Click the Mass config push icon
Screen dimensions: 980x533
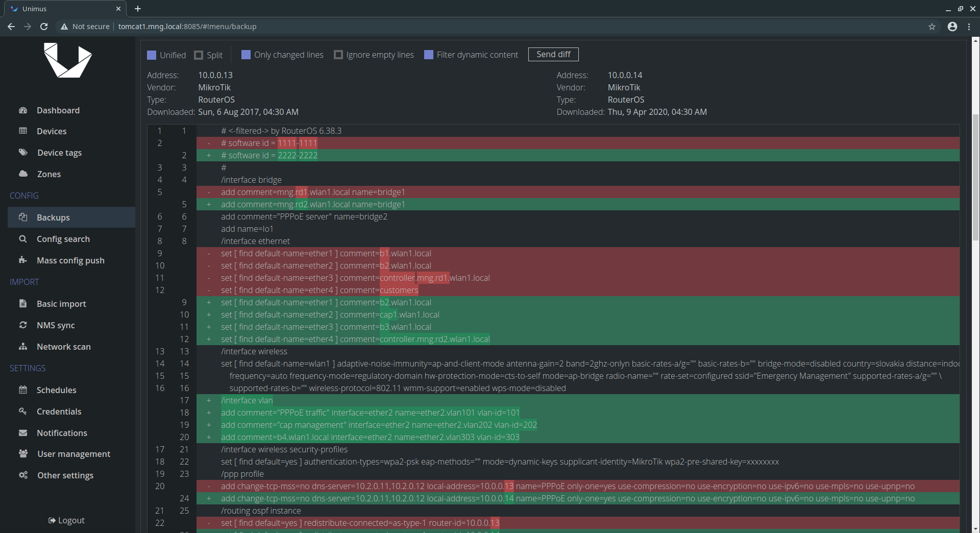pyautogui.click(x=23, y=260)
